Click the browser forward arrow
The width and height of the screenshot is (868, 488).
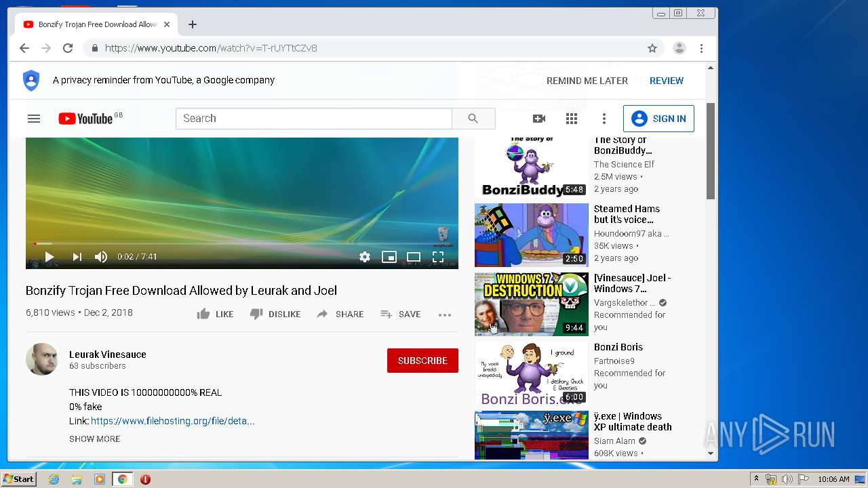point(46,48)
